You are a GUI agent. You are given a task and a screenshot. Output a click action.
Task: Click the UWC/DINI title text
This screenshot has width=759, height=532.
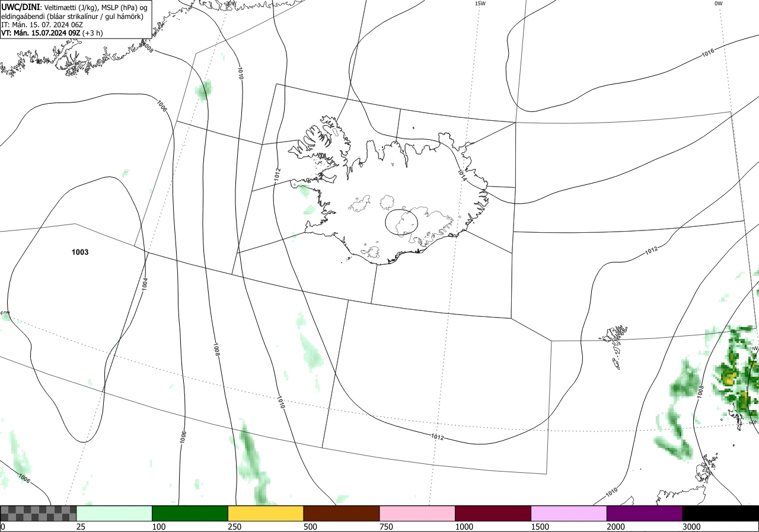[x=20, y=7]
